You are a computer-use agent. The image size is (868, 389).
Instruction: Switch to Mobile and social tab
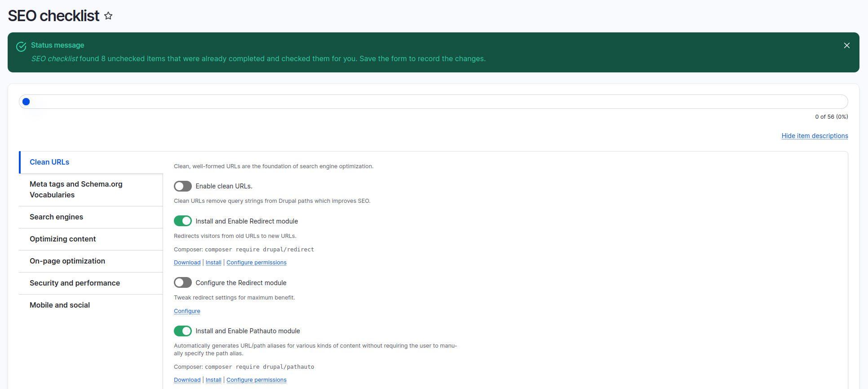tap(91, 305)
